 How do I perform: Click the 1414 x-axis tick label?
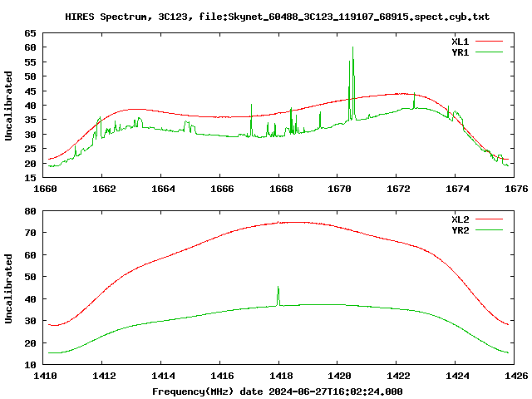click(163, 376)
